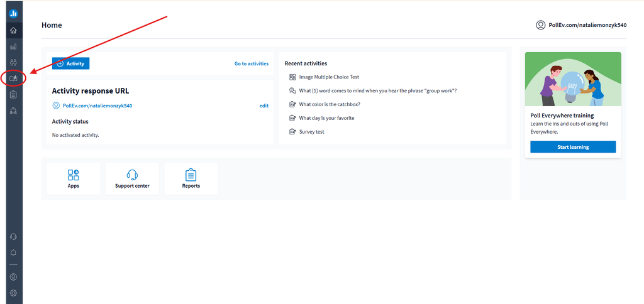Viewport: 644px width, 304px height.
Task: Open the clipboard icon in sidebar
Action: coord(13,94)
